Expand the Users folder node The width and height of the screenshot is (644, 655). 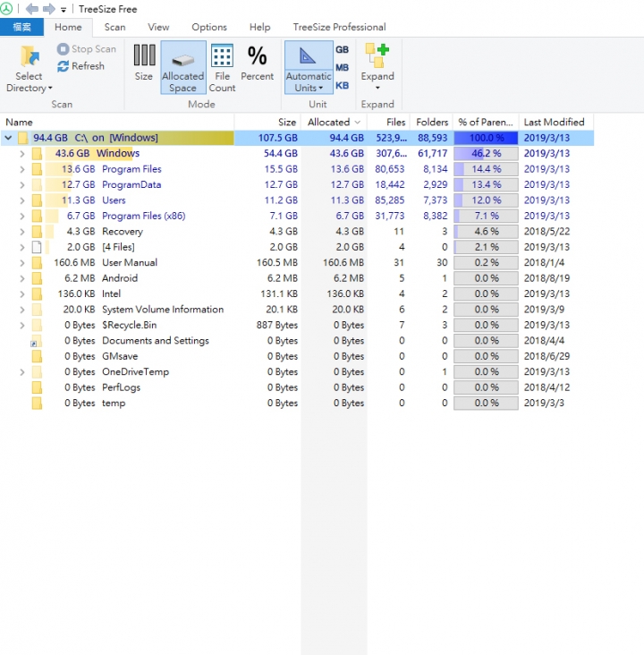pyautogui.click(x=22, y=200)
